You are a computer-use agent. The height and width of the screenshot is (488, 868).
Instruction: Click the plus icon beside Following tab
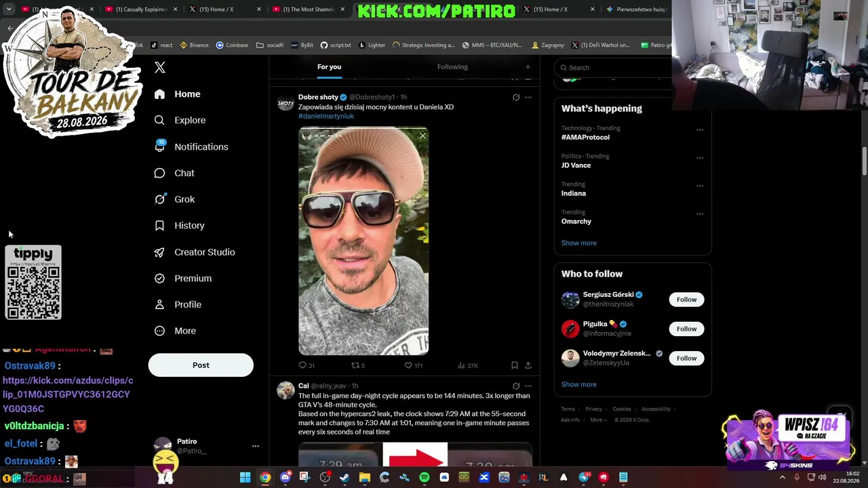pyautogui.click(x=528, y=66)
